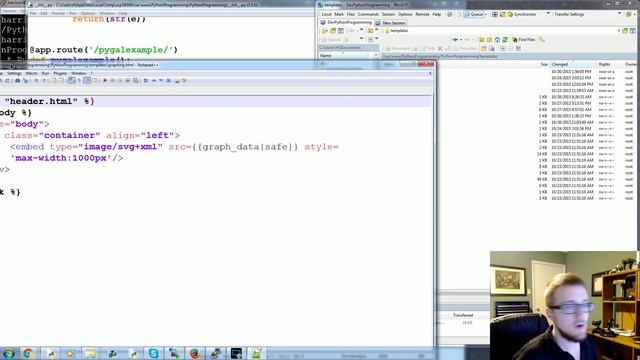Image resolution: width=640 pixels, height=360 pixels.
Task: Open the Local menu in WinSCP
Action: click(326, 14)
